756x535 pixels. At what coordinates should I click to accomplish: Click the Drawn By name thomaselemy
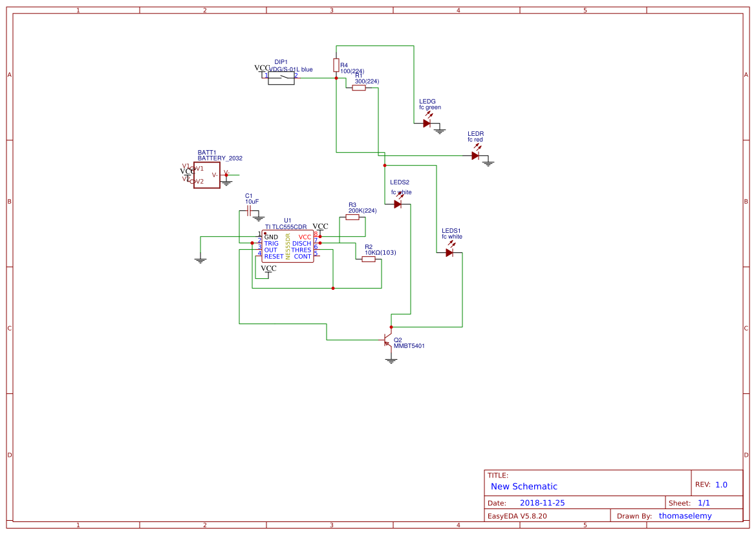[684, 516]
